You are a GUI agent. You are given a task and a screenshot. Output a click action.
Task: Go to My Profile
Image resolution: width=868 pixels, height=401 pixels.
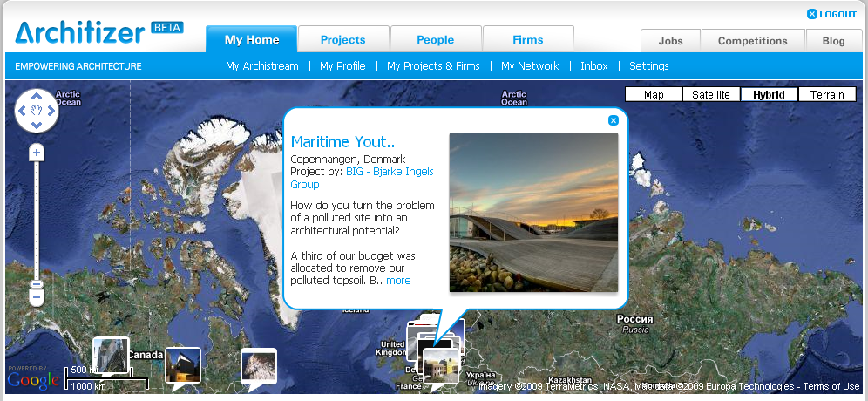pos(342,66)
